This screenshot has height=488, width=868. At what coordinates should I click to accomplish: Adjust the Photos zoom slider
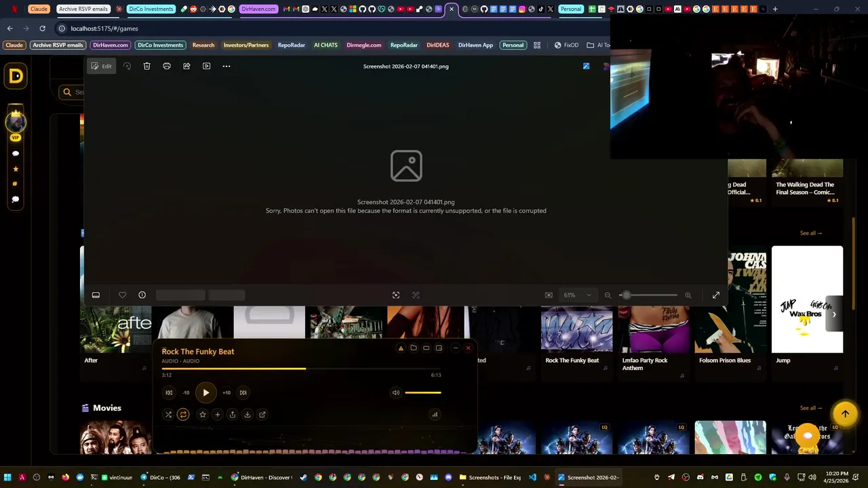(x=648, y=295)
